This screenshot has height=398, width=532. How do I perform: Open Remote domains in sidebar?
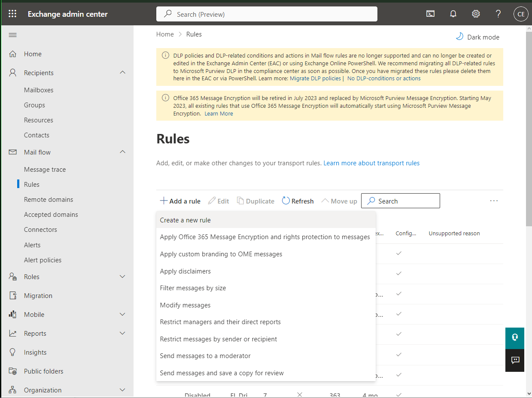(49, 199)
